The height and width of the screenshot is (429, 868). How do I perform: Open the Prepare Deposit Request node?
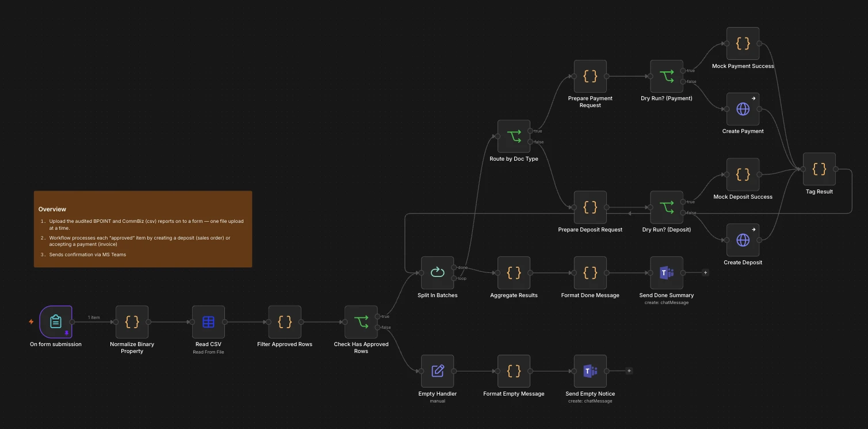pyautogui.click(x=590, y=207)
